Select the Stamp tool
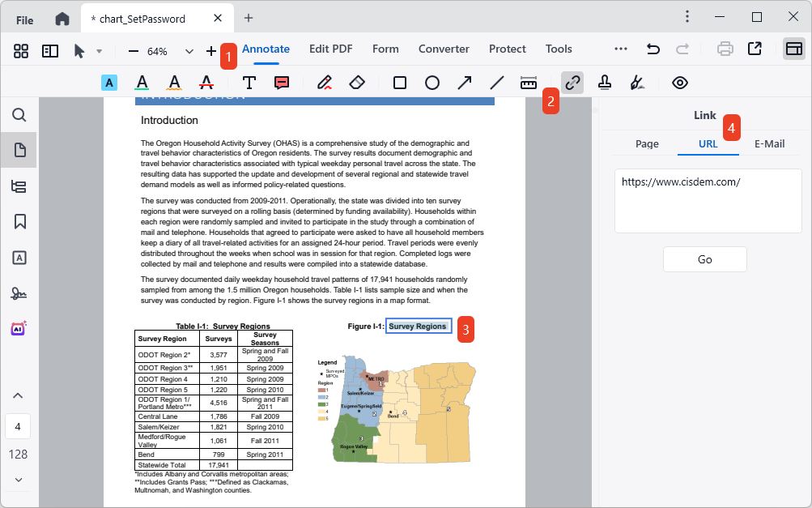Screen dimensions: 812x508 pyautogui.click(x=605, y=82)
